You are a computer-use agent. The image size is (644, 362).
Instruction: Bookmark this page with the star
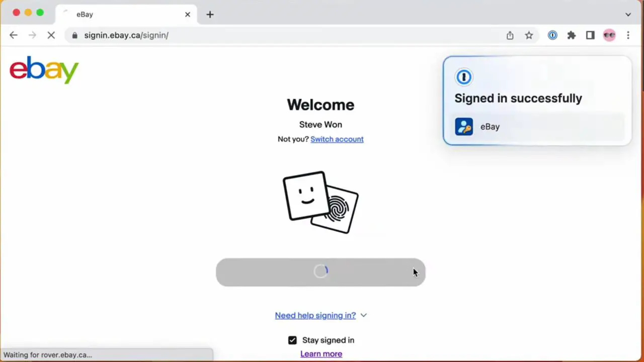pos(529,35)
